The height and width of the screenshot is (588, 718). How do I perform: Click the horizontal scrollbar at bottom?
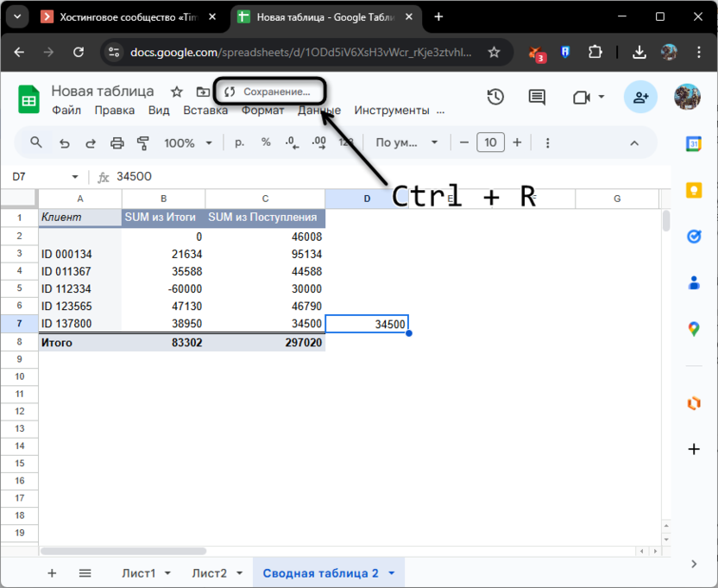coord(345,551)
